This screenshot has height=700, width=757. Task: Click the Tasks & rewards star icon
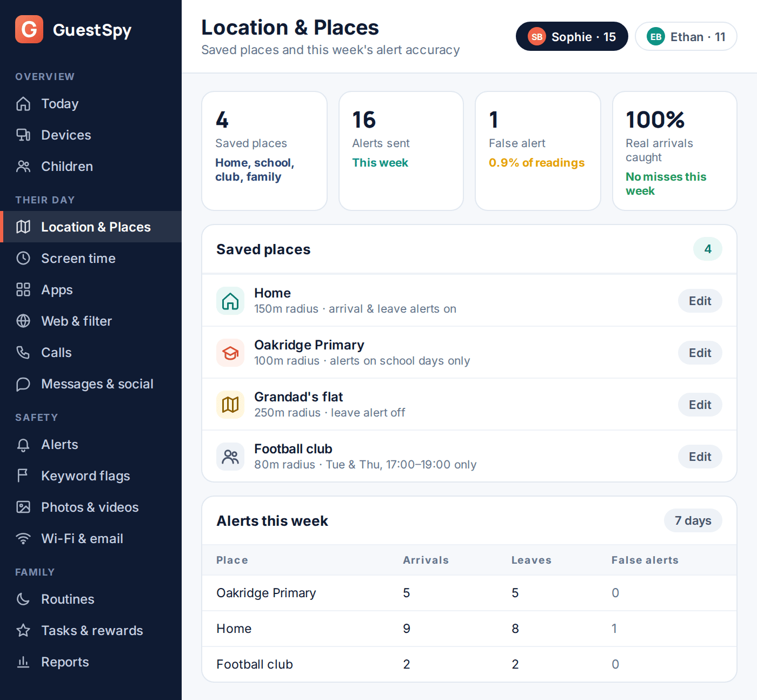pos(23,631)
